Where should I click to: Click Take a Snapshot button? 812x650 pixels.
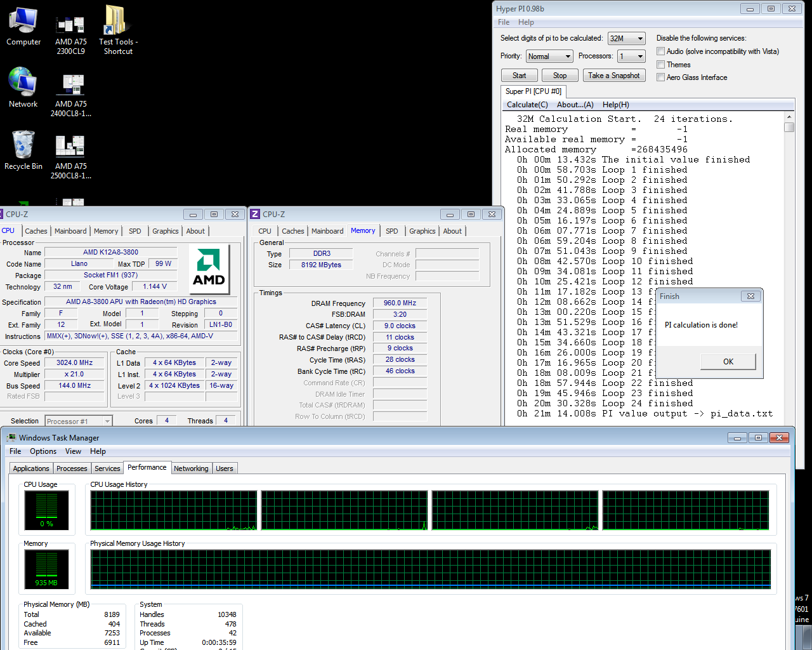coord(613,76)
